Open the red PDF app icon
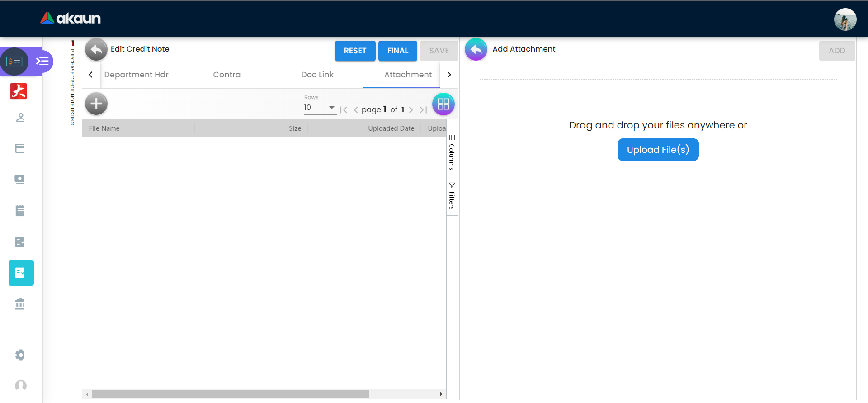This screenshot has width=868, height=403. point(19,91)
